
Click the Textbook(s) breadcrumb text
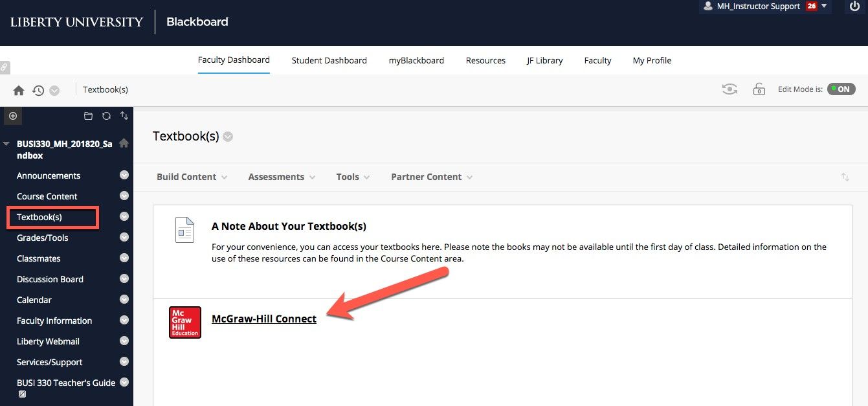coord(106,89)
